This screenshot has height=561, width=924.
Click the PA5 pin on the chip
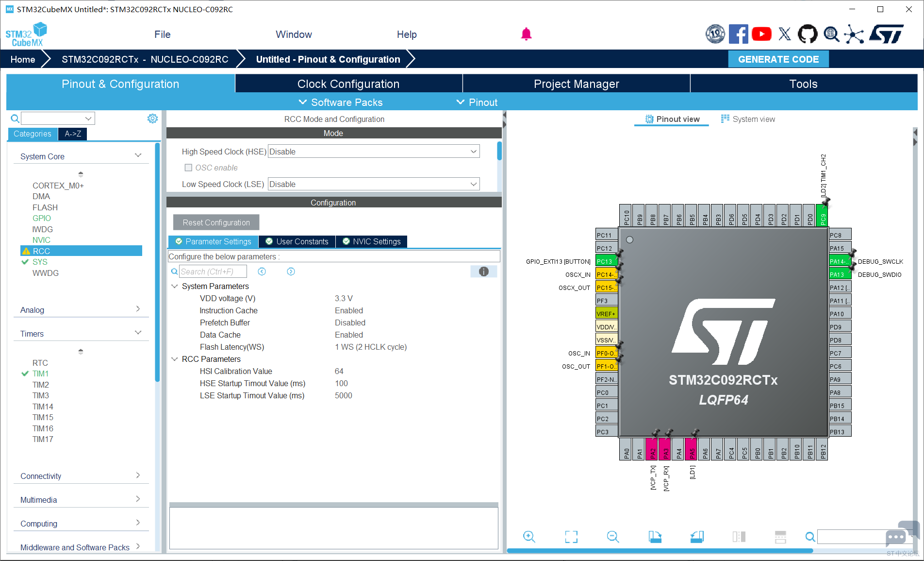pos(691,449)
